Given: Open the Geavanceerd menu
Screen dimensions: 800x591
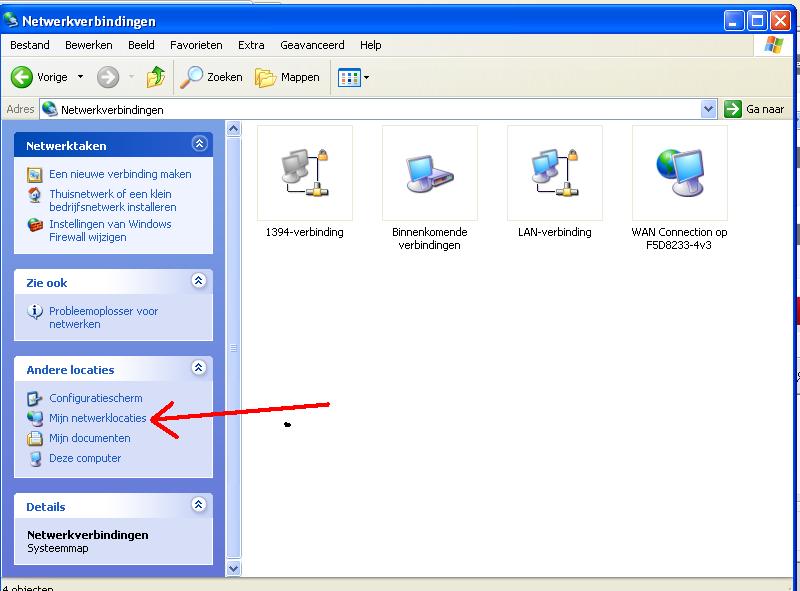Looking at the screenshot, I should [312, 45].
